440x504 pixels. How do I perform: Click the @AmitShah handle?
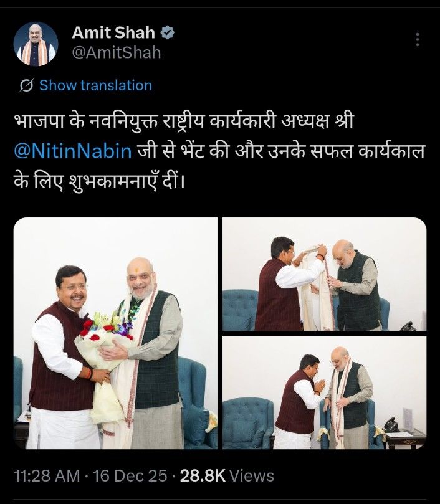click(116, 52)
